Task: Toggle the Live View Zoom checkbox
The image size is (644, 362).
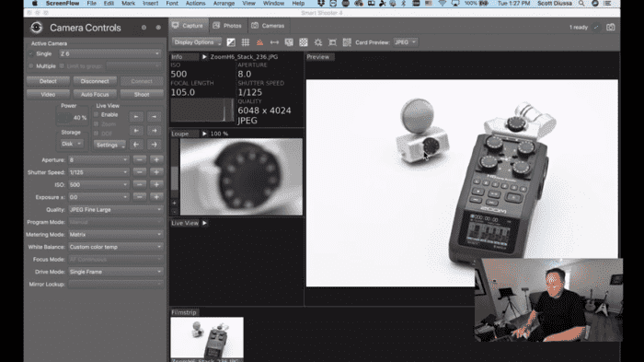Action: (x=96, y=123)
